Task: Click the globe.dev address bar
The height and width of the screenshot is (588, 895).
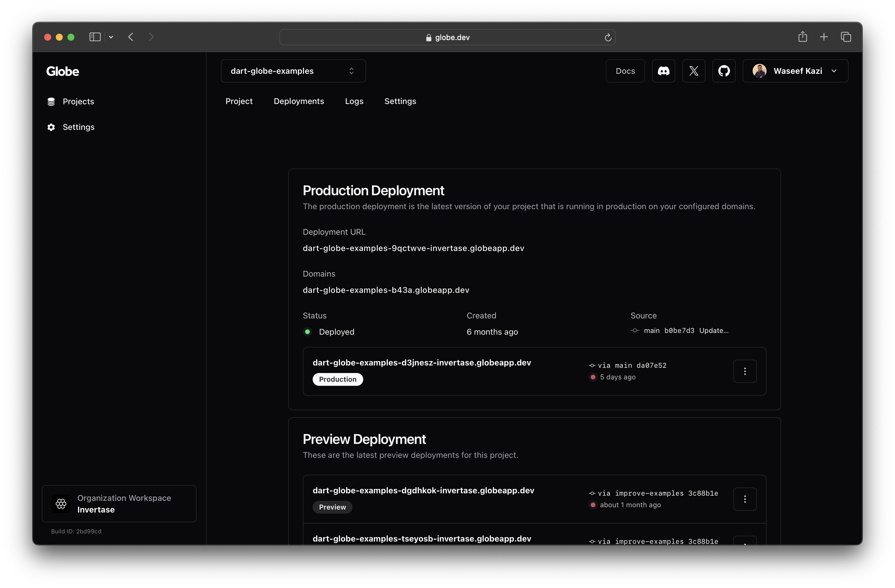Action: point(447,37)
